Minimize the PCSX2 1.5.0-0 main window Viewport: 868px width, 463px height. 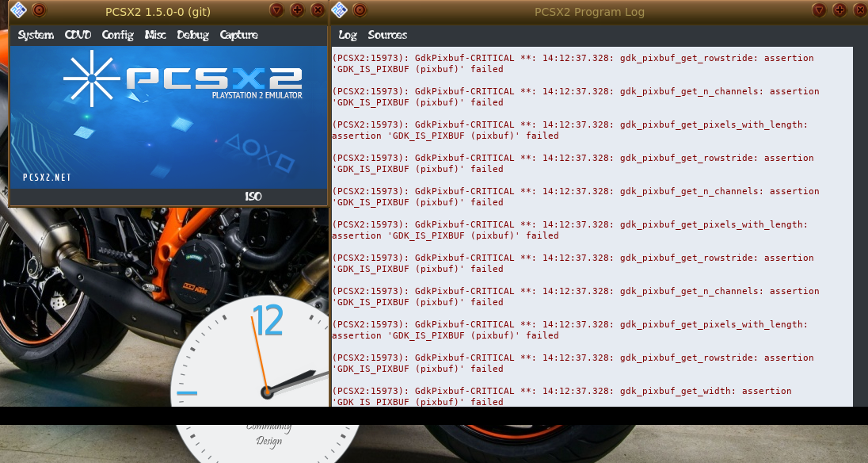(x=276, y=10)
